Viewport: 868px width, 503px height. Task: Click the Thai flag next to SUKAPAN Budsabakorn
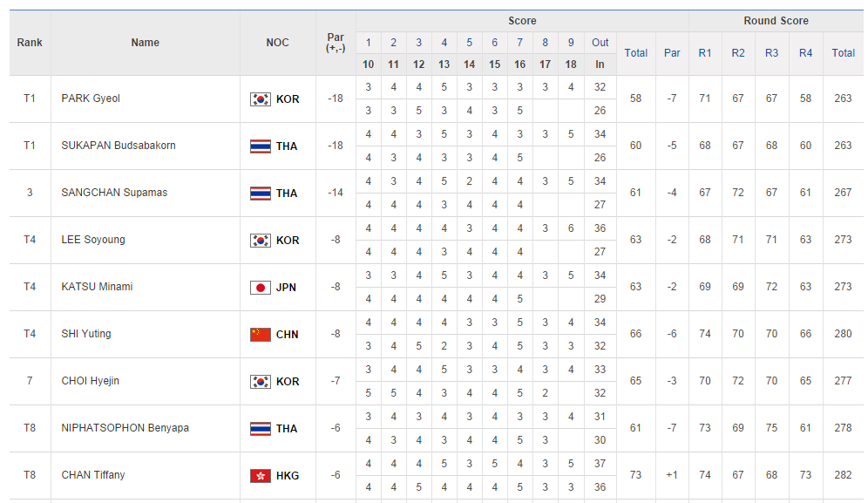click(x=260, y=146)
